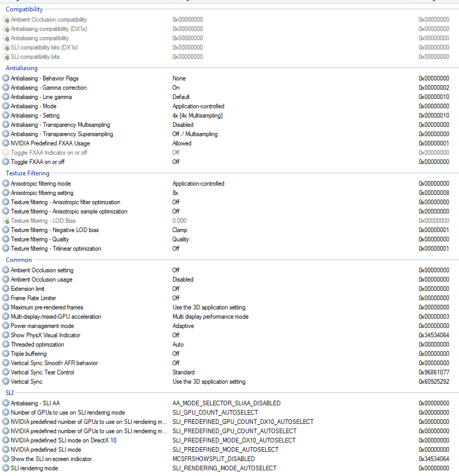Click the 8x Anisotropic filtering setting value
This screenshot has height=476, width=459.
tap(176, 193)
